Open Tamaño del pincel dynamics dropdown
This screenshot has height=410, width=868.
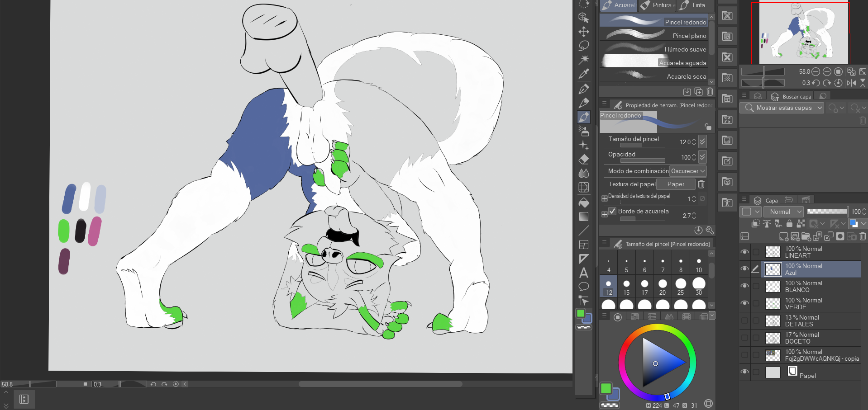(702, 142)
